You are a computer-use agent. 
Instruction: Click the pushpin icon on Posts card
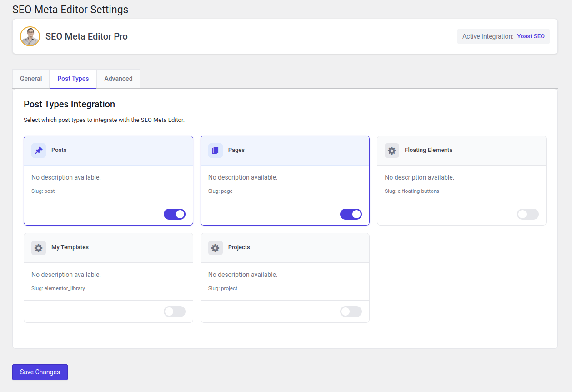coord(39,151)
